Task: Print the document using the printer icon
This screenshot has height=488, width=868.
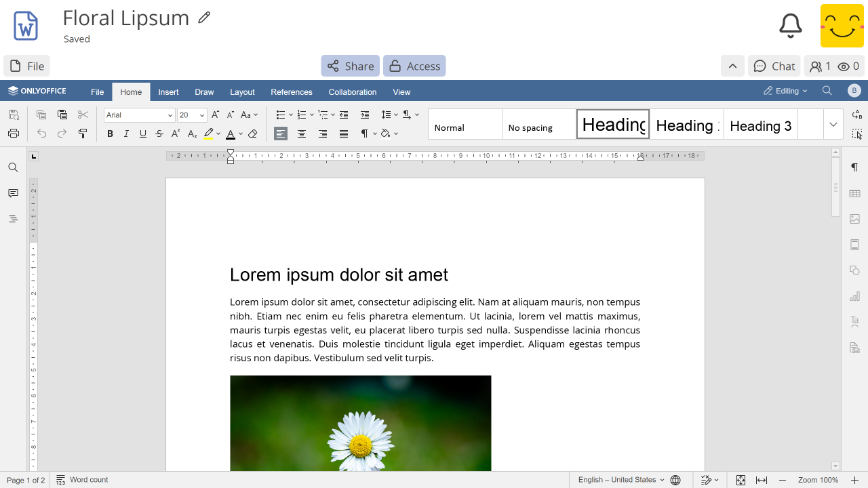Action: pos(14,134)
